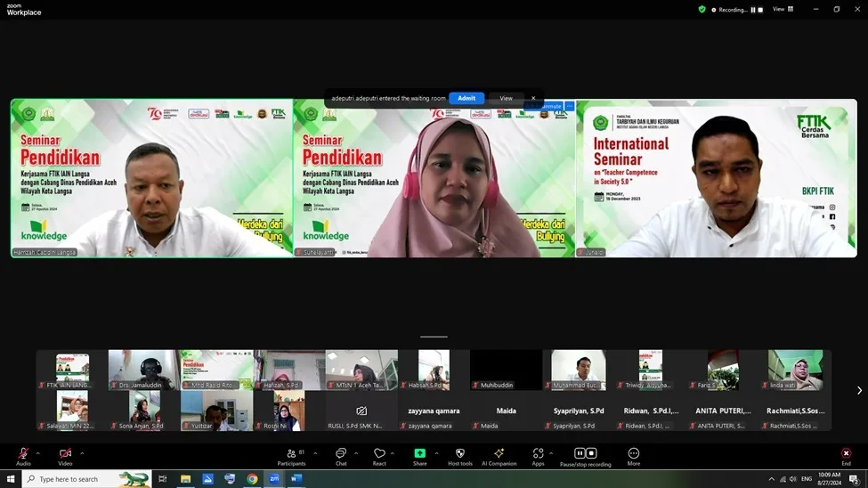The width and height of the screenshot is (868, 488).
Task: Open Host tools shield menu
Action: (460, 457)
